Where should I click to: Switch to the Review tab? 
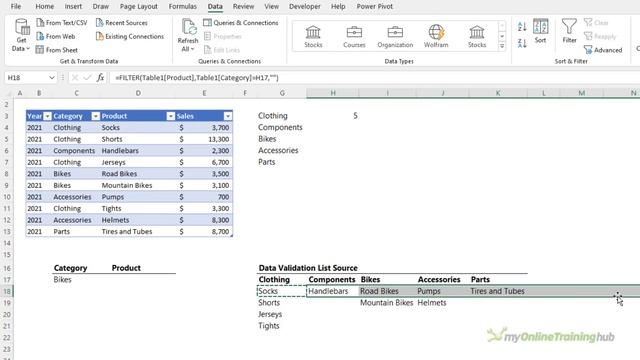(243, 7)
